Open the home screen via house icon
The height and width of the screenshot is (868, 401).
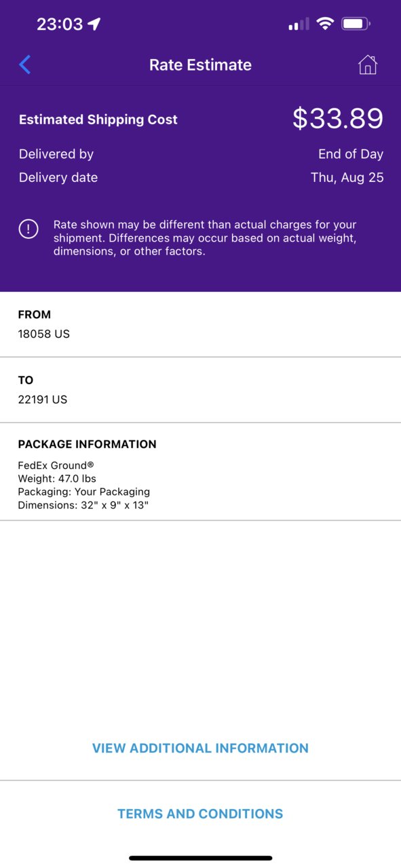[x=368, y=64]
